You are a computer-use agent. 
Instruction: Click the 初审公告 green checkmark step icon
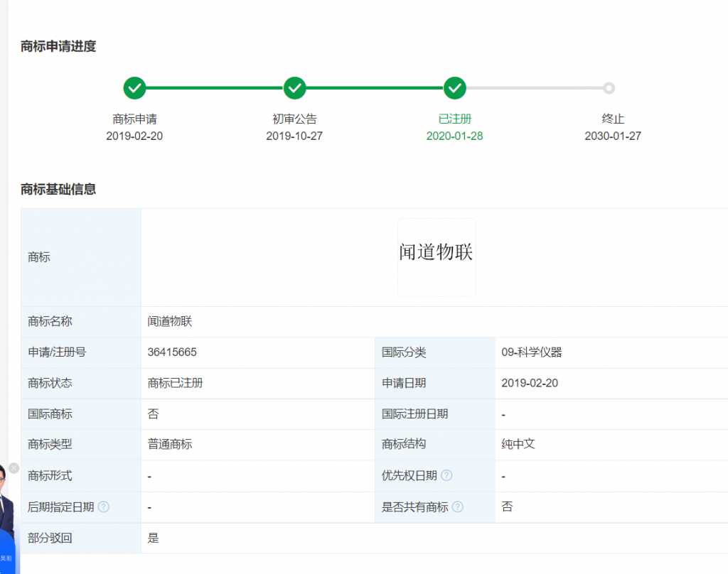(x=294, y=88)
